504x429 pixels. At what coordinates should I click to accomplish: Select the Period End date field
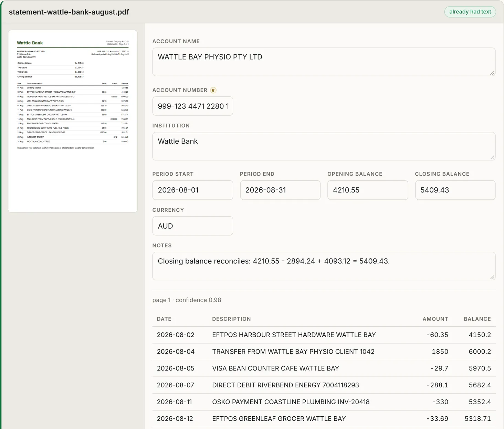point(280,190)
